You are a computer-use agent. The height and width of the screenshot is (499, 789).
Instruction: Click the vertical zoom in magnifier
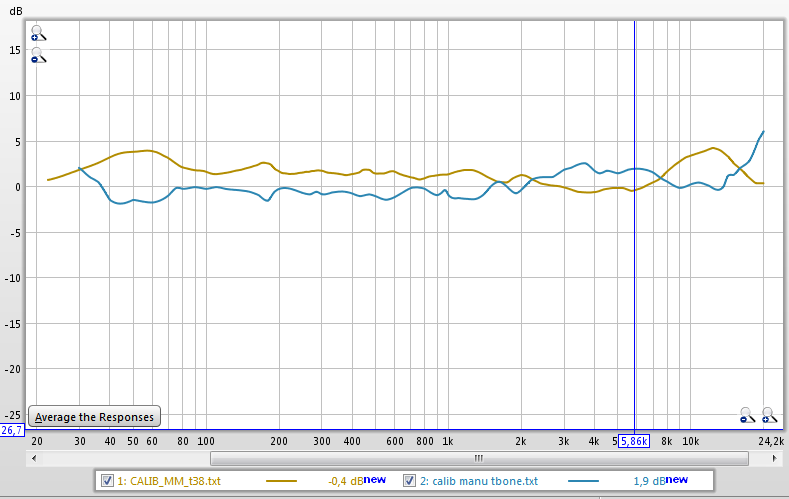pyautogui.click(x=38, y=34)
